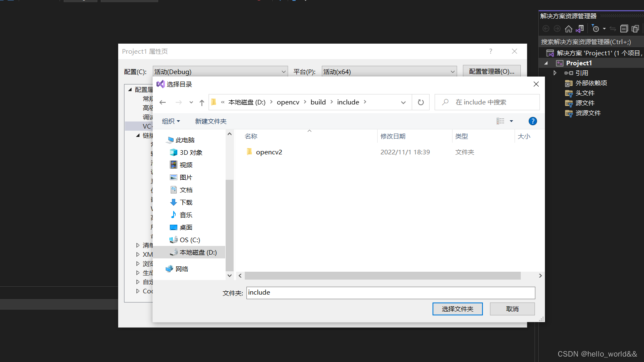Open dialog help question icon
The width and height of the screenshot is (644, 362).
[x=532, y=121]
